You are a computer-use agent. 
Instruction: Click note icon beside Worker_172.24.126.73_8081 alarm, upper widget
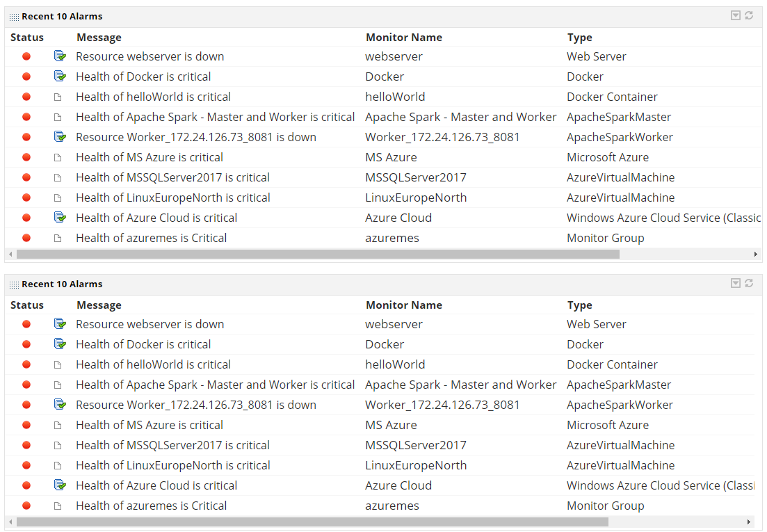[60, 137]
